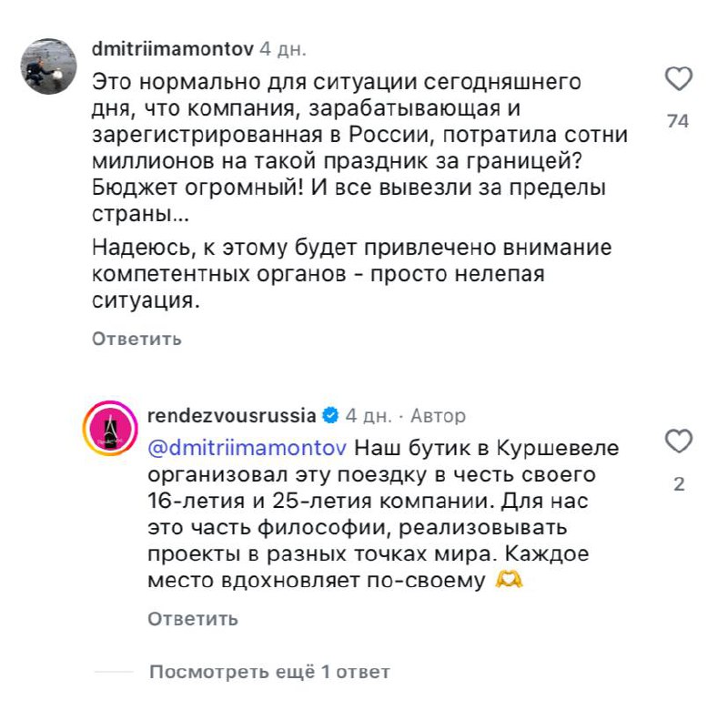Click the "4 дн." timestamp on the rendezvousrussia reply
The height and width of the screenshot is (710, 728).
coord(368,416)
